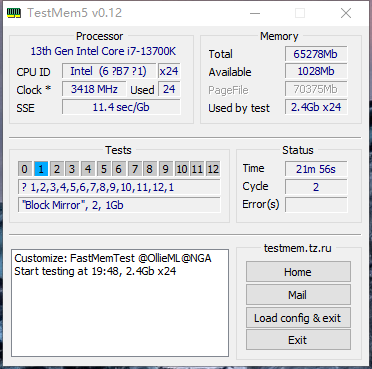Select test box number 2

point(57,169)
